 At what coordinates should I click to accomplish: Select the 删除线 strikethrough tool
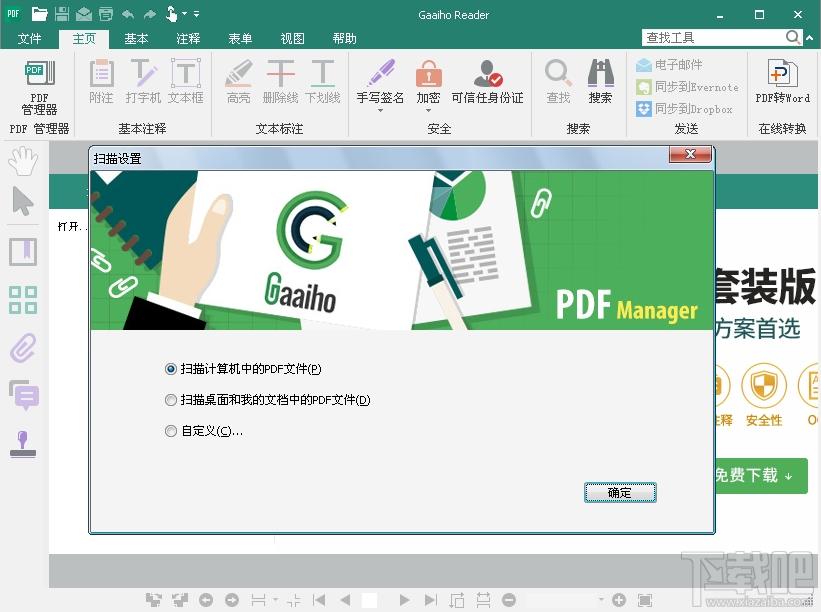(280, 81)
